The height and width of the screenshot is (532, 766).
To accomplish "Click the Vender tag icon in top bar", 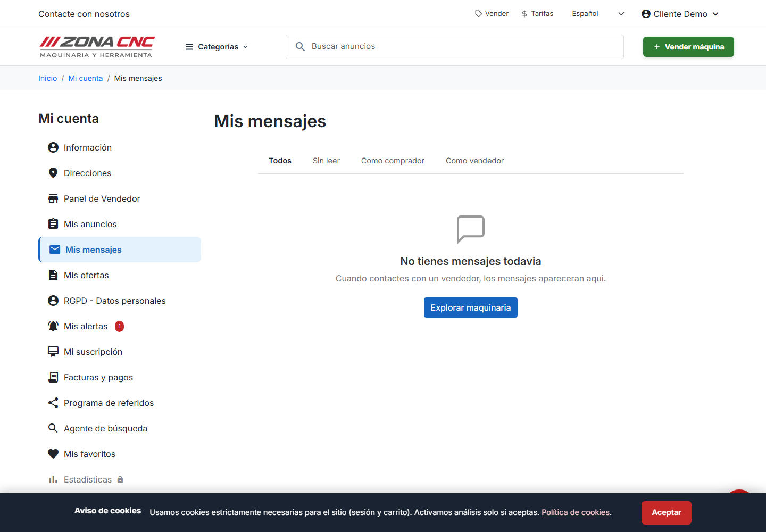I will pyautogui.click(x=479, y=14).
